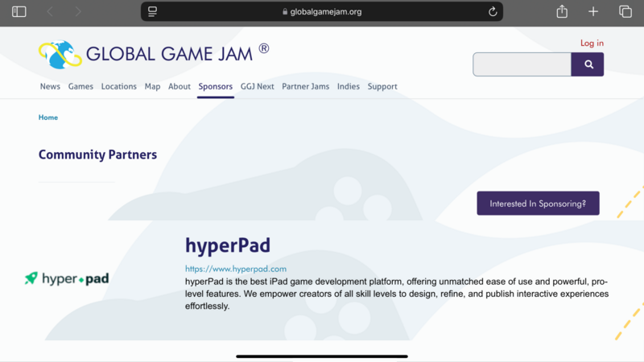Click the Community Partners heading
The height and width of the screenshot is (362, 644).
(x=97, y=154)
